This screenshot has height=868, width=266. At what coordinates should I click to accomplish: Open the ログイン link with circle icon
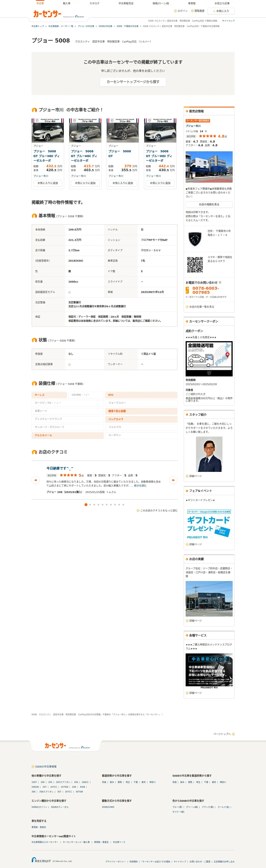[181, 11]
